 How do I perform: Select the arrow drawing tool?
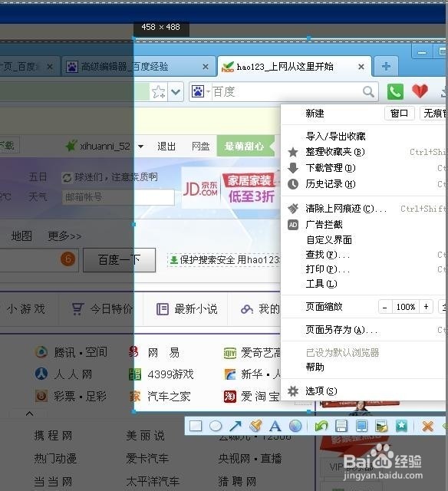(x=236, y=426)
